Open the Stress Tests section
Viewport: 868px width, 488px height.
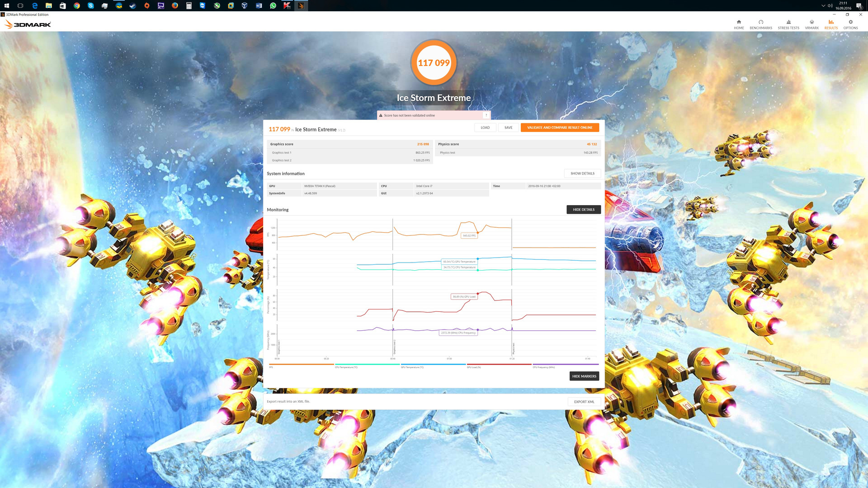[x=788, y=24]
